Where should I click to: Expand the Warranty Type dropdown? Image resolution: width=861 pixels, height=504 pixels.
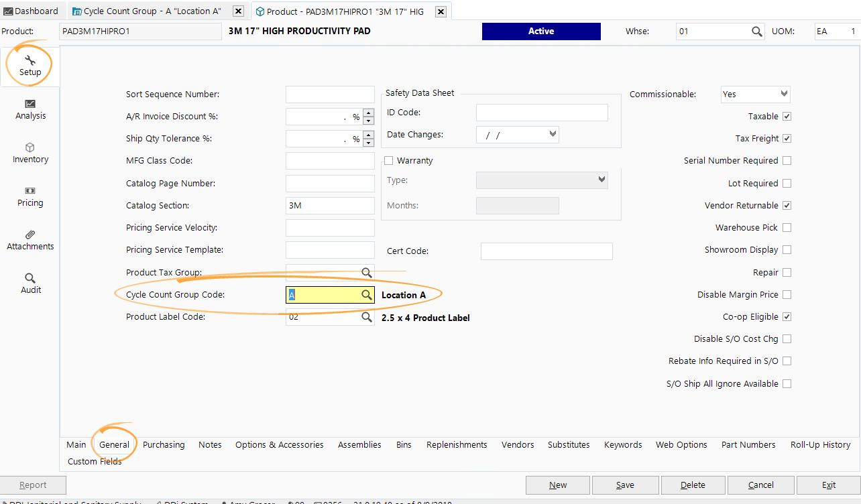[600, 180]
